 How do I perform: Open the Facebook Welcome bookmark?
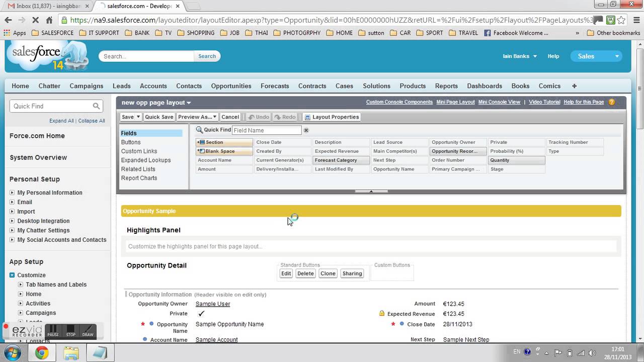coord(517,33)
